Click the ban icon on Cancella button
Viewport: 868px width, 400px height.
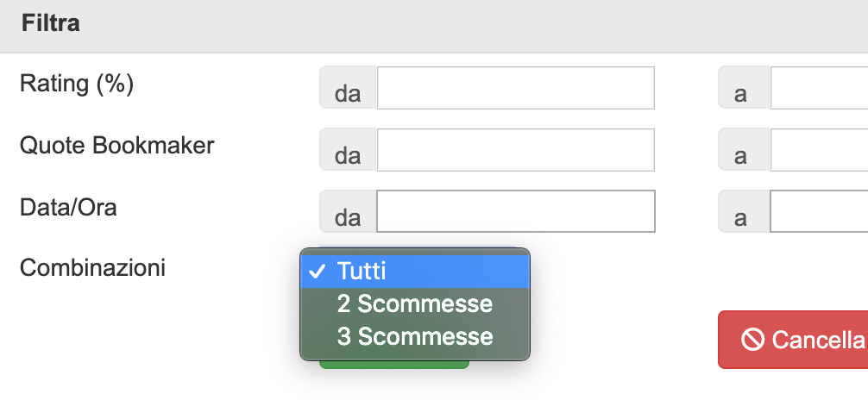(753, 340)
